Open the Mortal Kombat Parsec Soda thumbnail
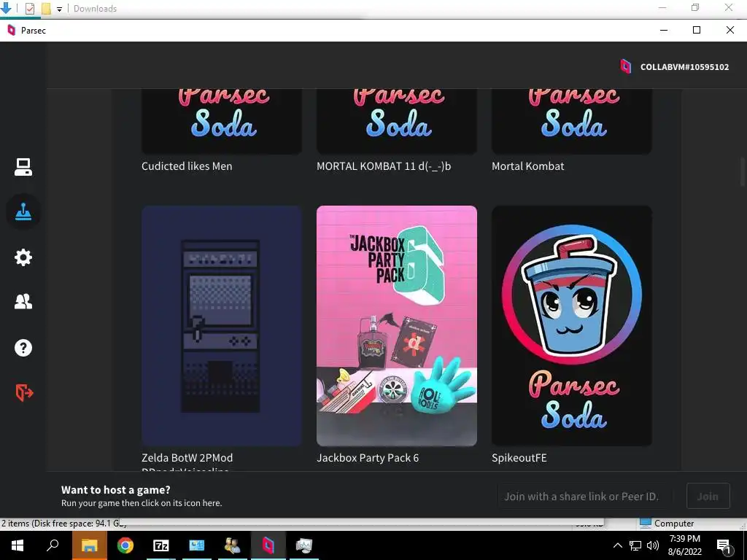The width and height of the screenshot is (747, 560). click(x=572, y=122)
